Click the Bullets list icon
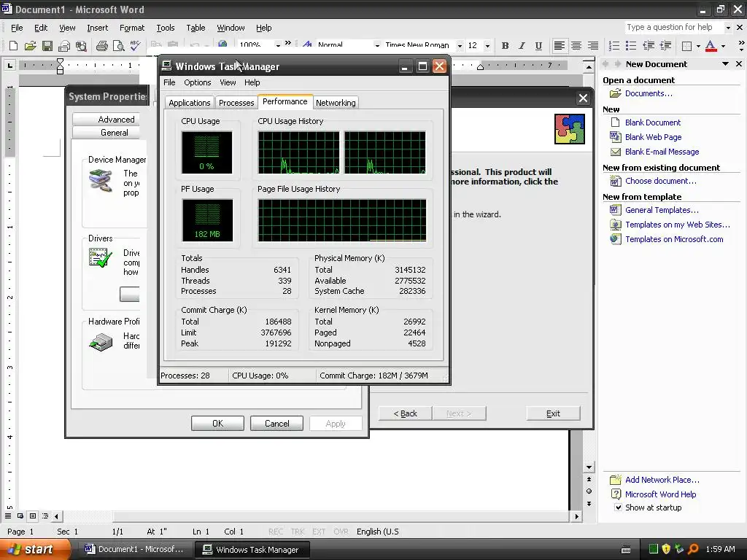 (x=631, y=46)
